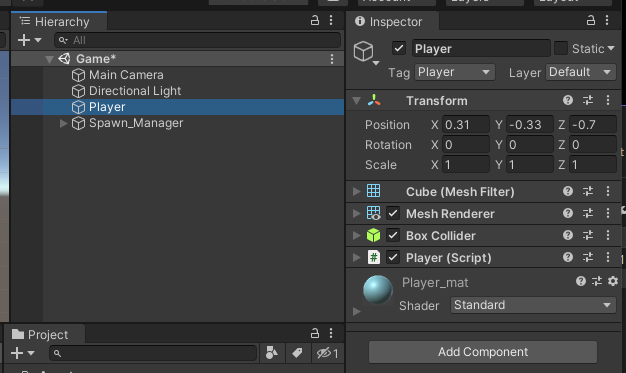626x373 pixels.
Task: Open the Static flags dropdown arrow
Action: point(611,48)
